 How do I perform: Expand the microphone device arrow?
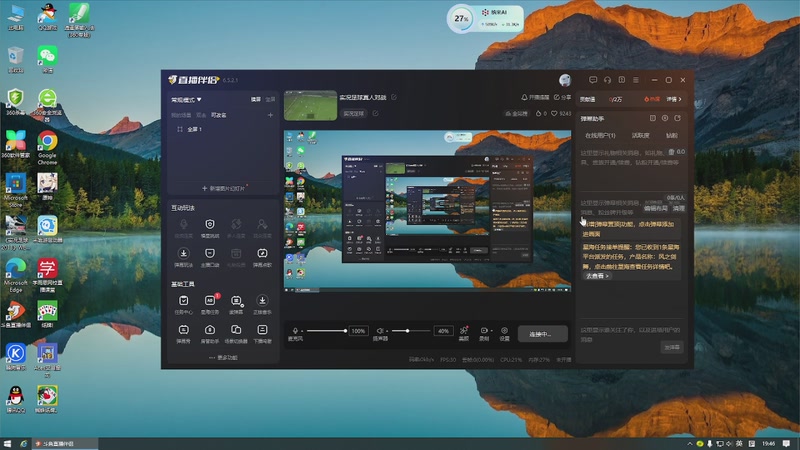pos(302,331)
